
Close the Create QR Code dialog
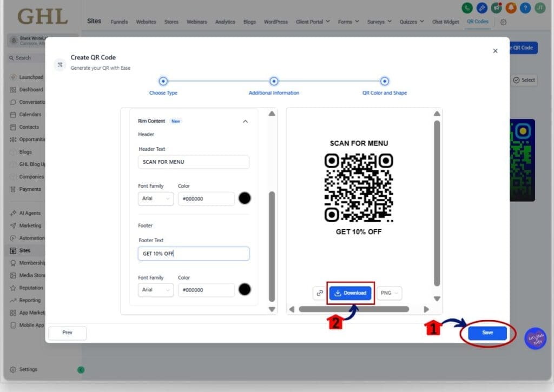pos(495,51)
